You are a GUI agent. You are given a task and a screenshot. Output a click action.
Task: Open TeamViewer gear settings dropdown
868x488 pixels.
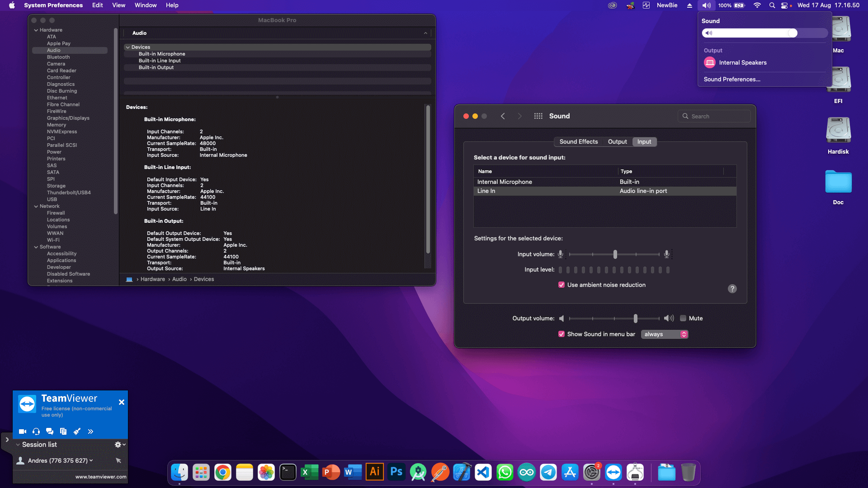click(x=120, y=445)
